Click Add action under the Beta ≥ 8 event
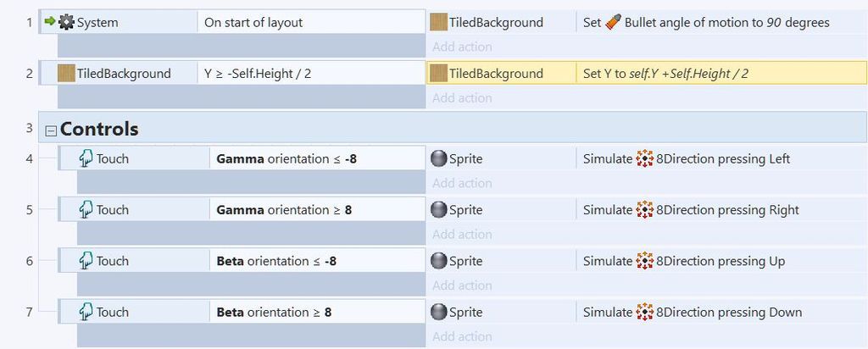The width and height of the screenshot is (868, 349). click(462, 336)
